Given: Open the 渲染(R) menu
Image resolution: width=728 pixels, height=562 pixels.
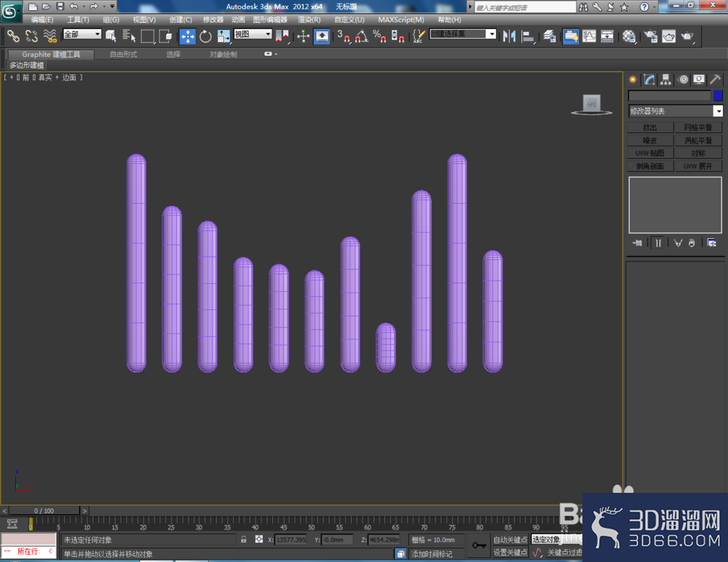Looking at the screenshot, I should [309, 20].
